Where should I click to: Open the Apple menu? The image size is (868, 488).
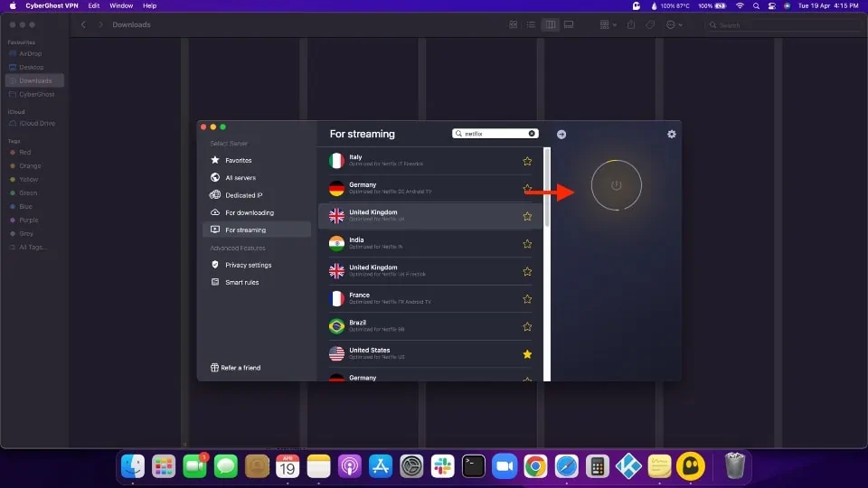coord(13,5)
